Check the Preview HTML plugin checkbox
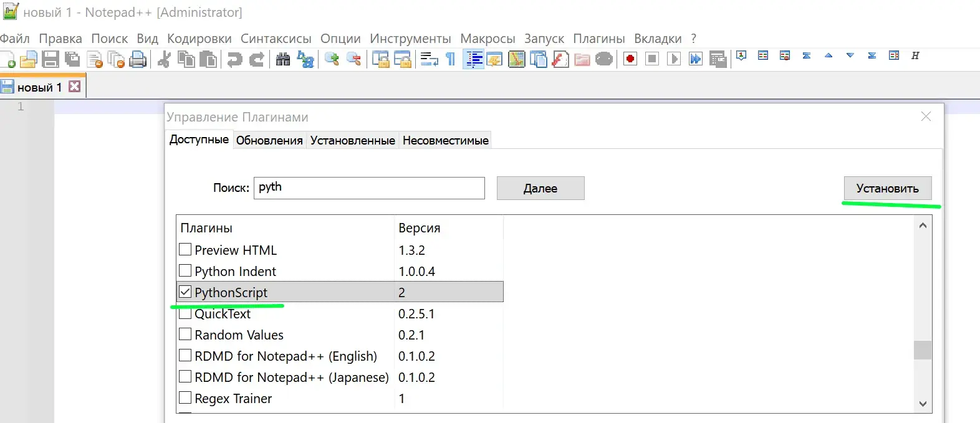This screenshot has width=980, height=423. [x=185, y=250]
